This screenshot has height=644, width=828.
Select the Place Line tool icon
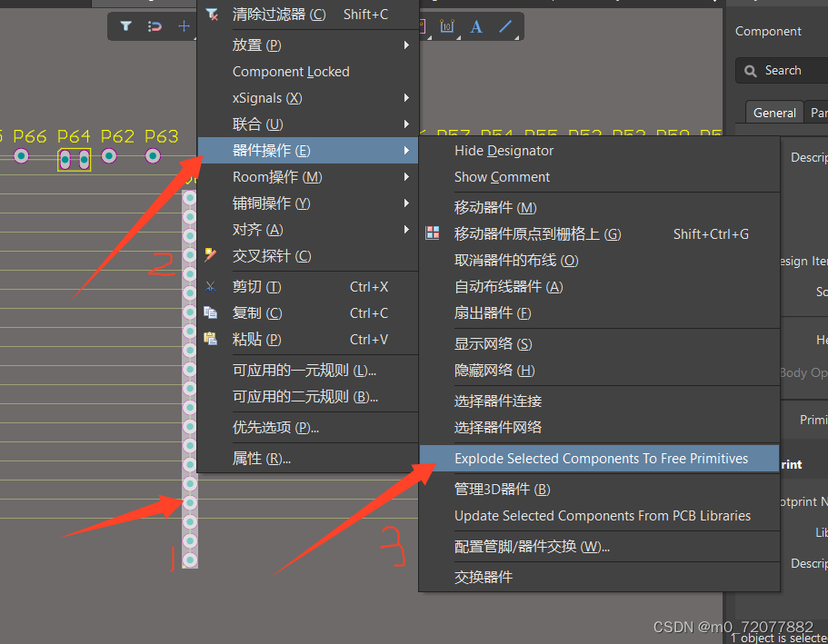(x=505, y=26)
